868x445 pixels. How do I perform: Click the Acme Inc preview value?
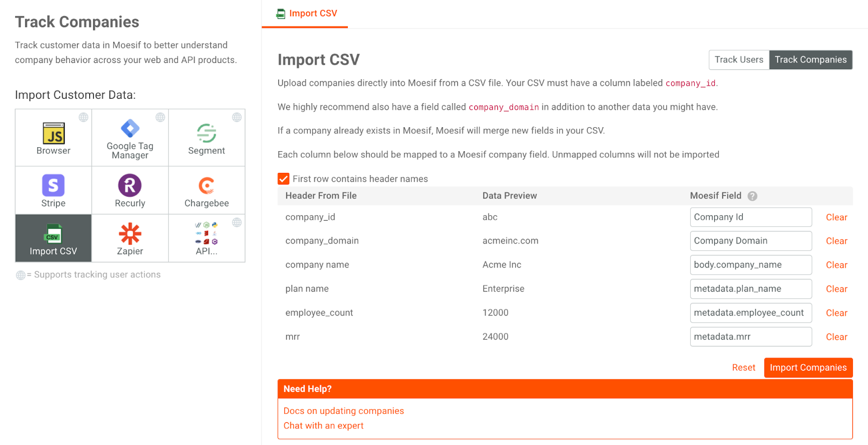point(502,265)
